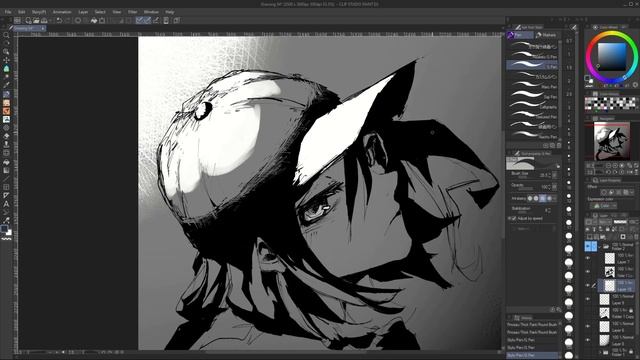Hide Layer 6 with its eye icon
Image resolution: width=640 pixels, height=360 pixels.
588,327
